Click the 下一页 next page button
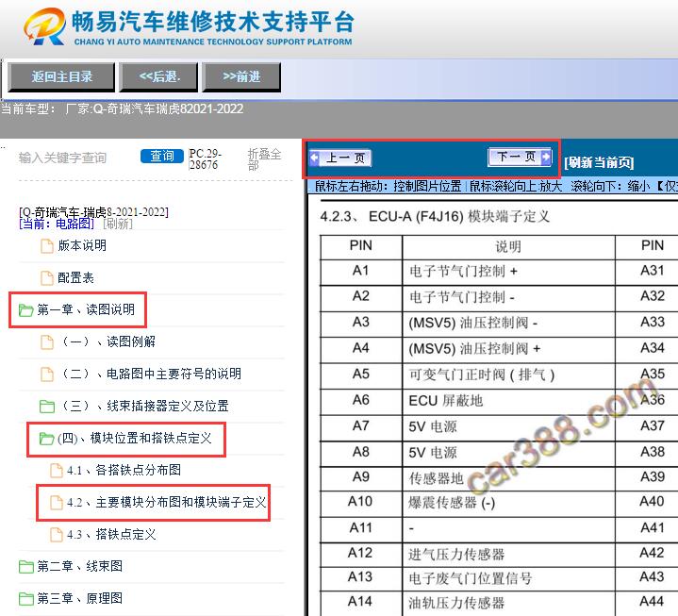Screen dimensions: 678x616 521,157
